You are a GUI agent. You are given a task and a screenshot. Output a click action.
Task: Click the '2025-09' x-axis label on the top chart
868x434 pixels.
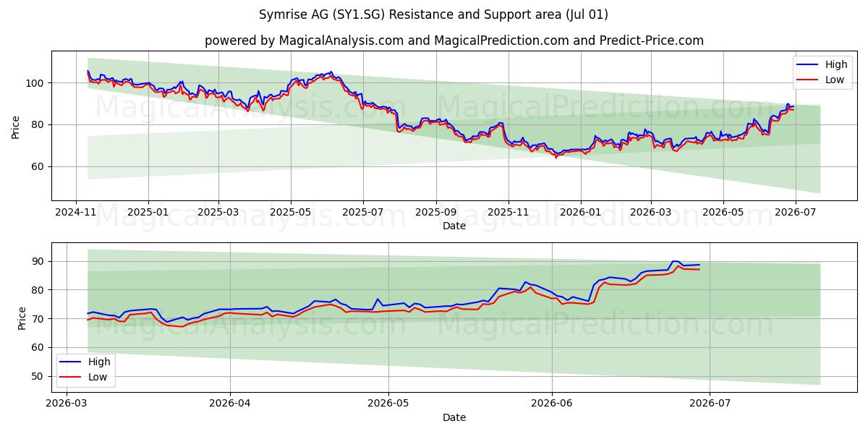click(436, 213)
